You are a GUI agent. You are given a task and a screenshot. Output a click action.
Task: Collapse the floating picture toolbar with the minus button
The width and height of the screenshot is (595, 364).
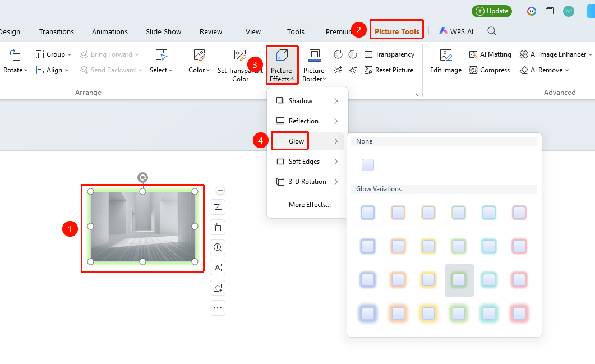220,190
